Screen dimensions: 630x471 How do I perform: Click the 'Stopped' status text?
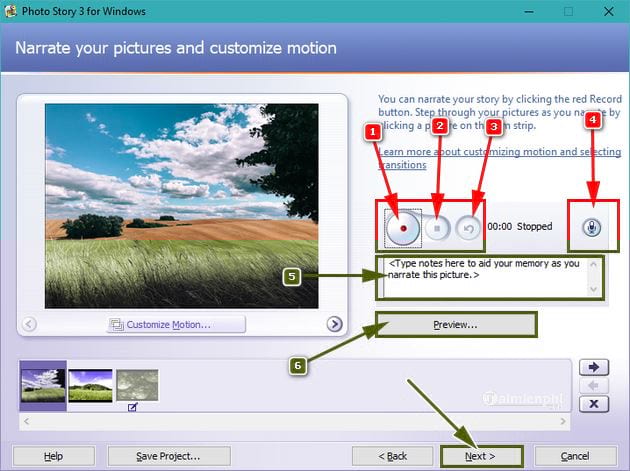click(x=534, y=227)
